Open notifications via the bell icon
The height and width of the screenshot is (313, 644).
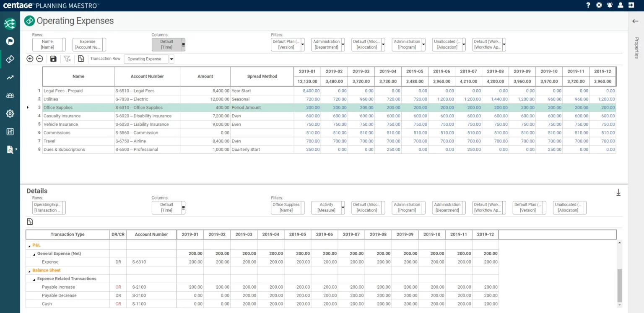pos(610,5)
